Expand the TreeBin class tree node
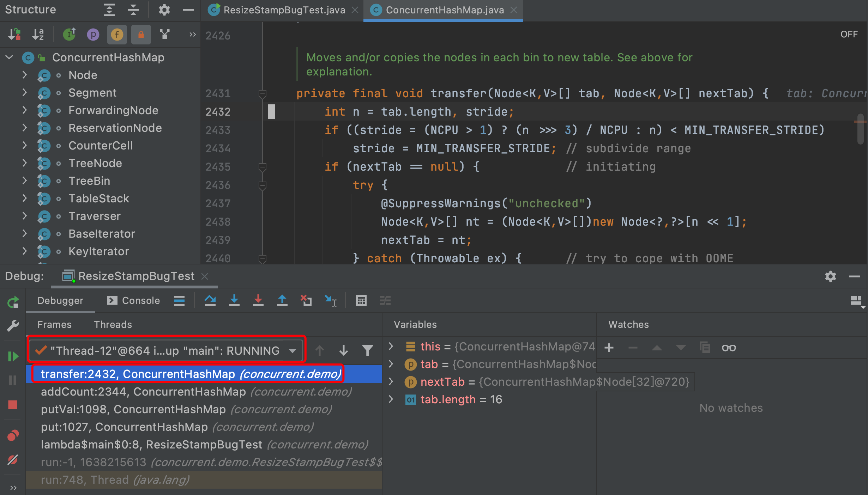The width and height of the screenshot is (868, 495). (x=24, y=181)
